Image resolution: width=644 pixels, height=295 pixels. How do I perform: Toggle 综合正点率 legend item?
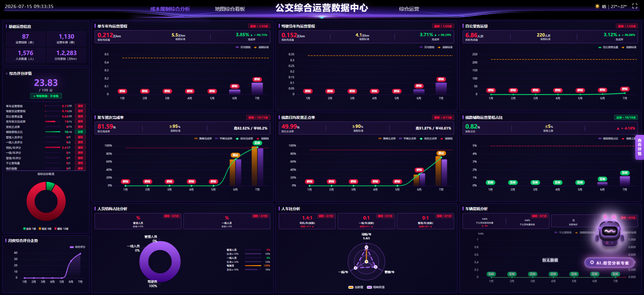(428, 139)
